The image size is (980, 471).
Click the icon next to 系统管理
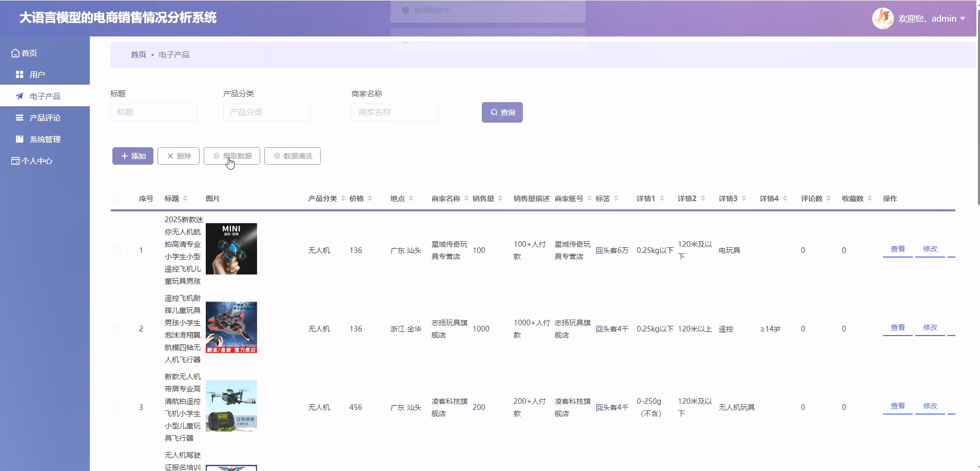point(19,139)
